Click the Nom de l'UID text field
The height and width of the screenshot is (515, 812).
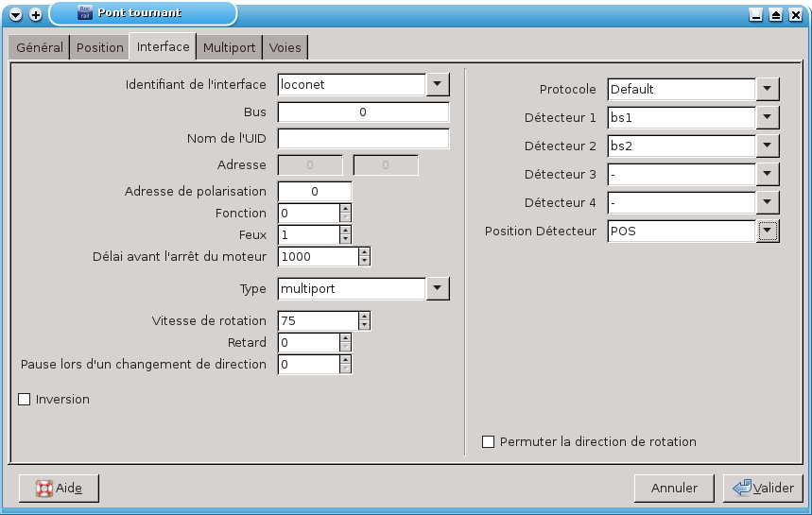363,139
